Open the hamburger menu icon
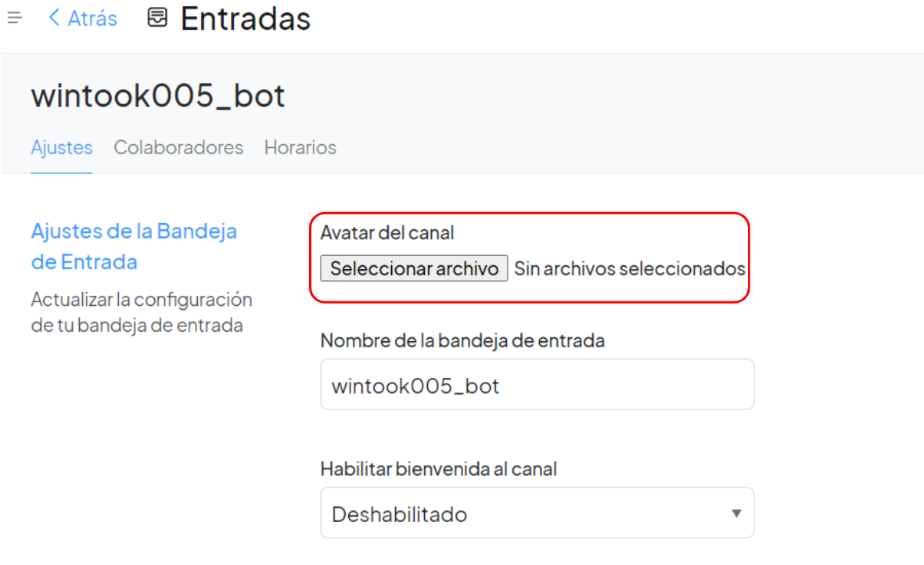The image size is (924, 565). tap(14, 18)
